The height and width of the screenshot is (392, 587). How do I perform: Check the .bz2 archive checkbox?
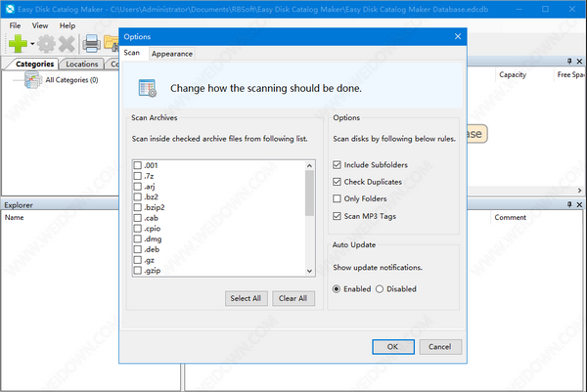tap(138, 196)
